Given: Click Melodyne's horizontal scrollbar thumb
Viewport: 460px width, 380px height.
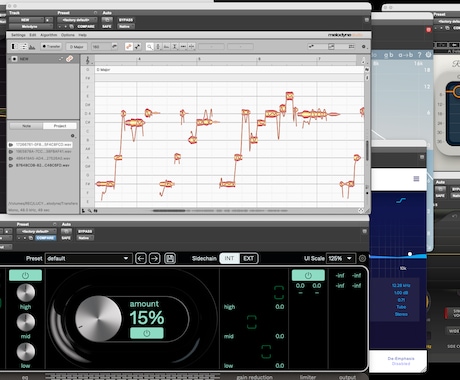Looking at the screenshot, I should tap(169, 211).
